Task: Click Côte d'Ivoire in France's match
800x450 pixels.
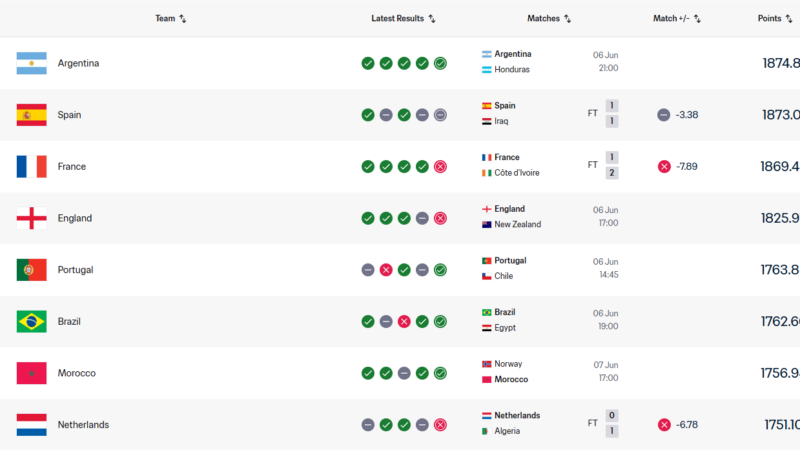Action: [x=517, y=172]
